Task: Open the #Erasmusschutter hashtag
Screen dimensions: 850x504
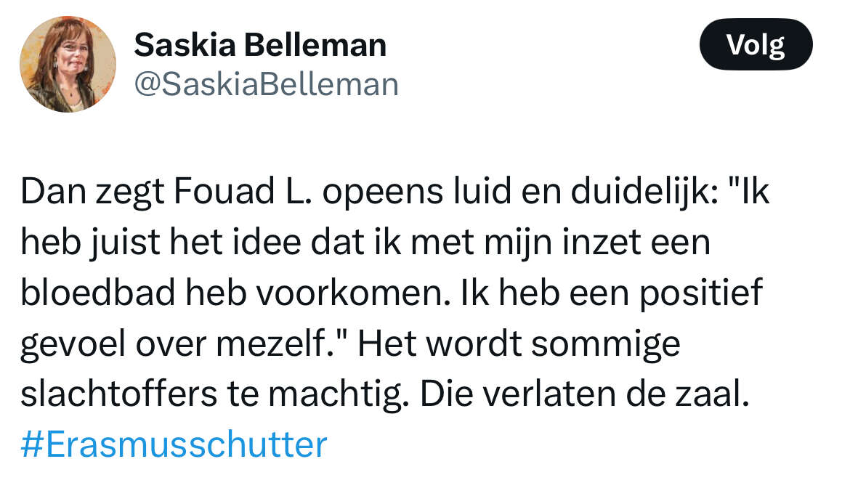Action: pos(174,445)
